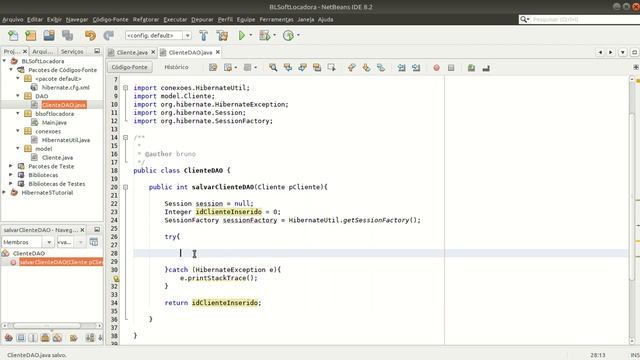Open the Código-Fonte menu in menu bar
This screenshot has width=640, height=360.
coord(110,19)
